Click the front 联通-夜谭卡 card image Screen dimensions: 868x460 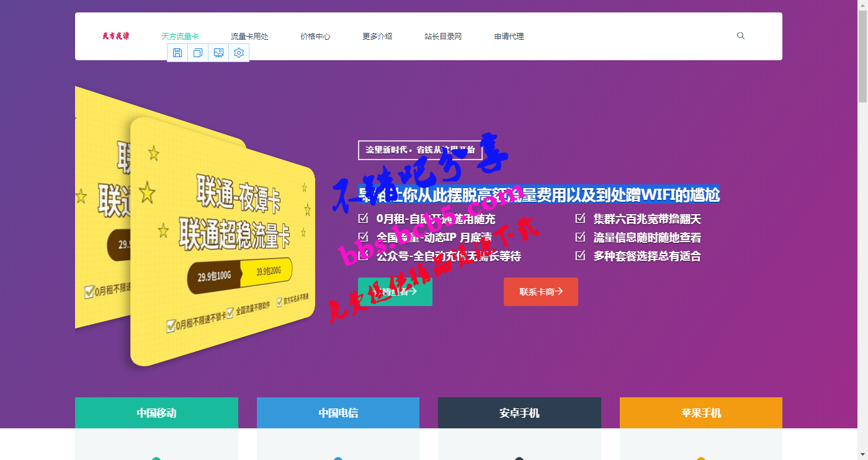pyautogui.click(x=223, y=242)
